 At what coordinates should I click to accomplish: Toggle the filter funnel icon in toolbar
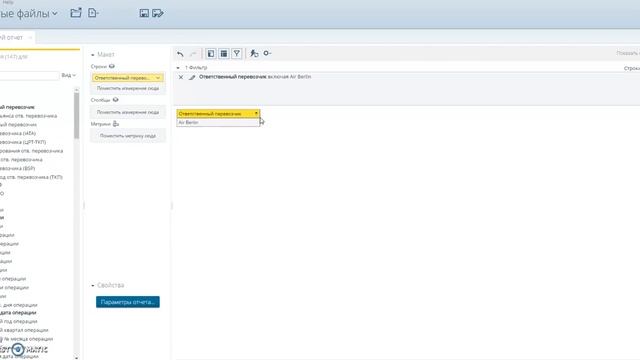[237, 53]
